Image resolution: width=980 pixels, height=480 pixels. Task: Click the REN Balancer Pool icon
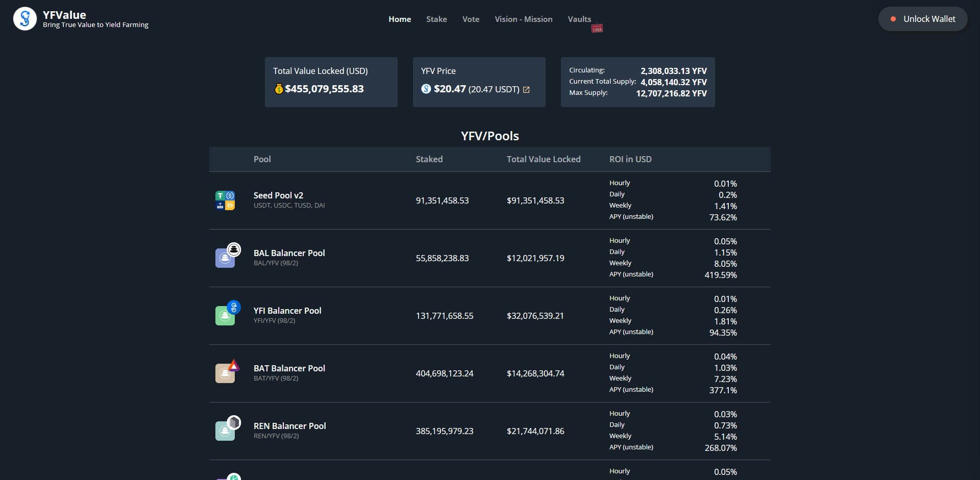pyautogui.click(x=228, y=428)
